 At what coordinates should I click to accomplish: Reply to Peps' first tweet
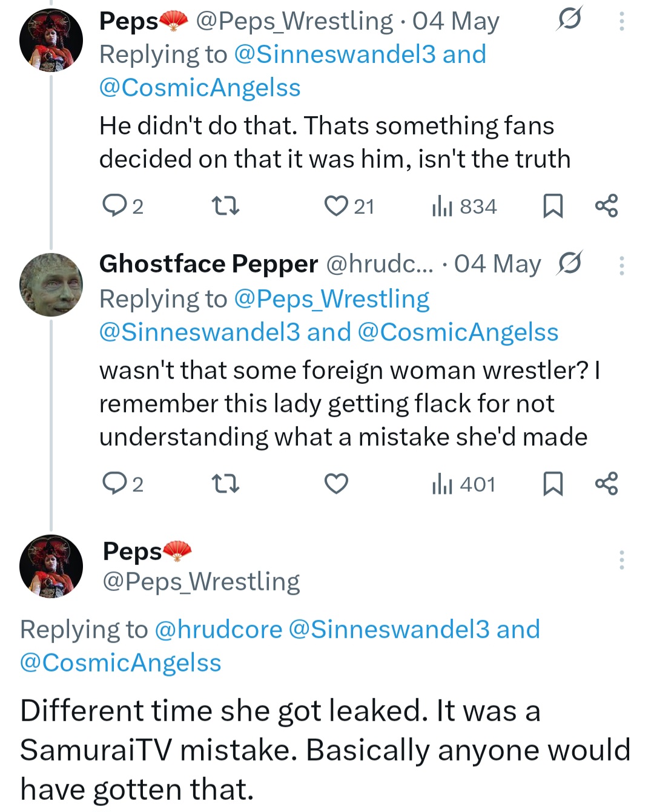click(x=114, y=206)
